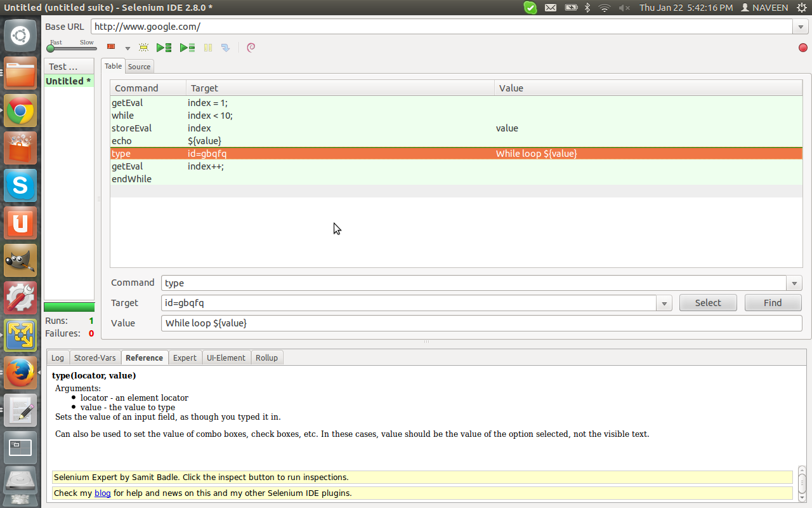The image size is (812, 508).
Task: Click the Step toolbar icon
Action: click(x=225, y=48)
